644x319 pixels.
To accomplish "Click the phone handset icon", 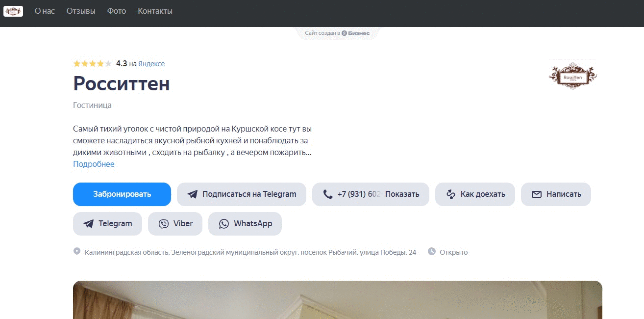I will pos(327,194).
